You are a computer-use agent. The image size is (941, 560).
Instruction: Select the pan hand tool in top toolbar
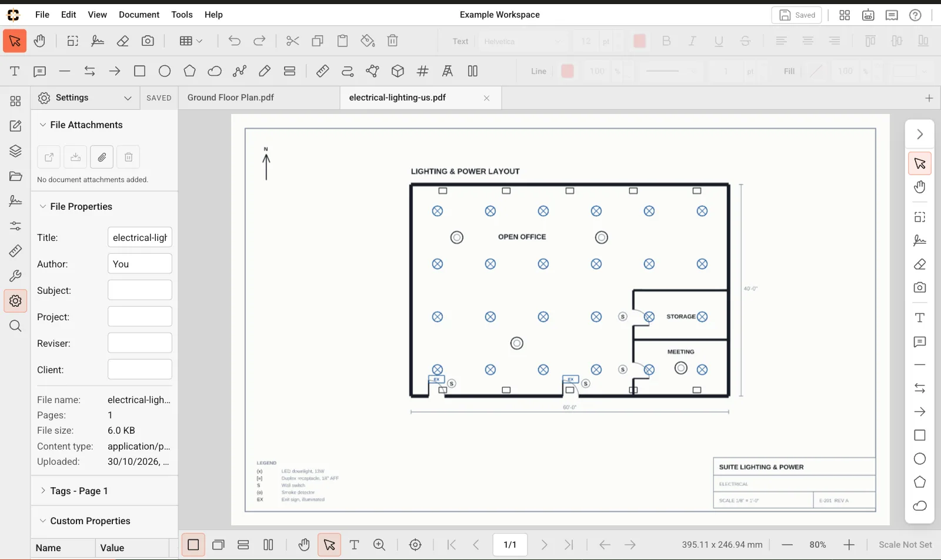pos(39,41)
